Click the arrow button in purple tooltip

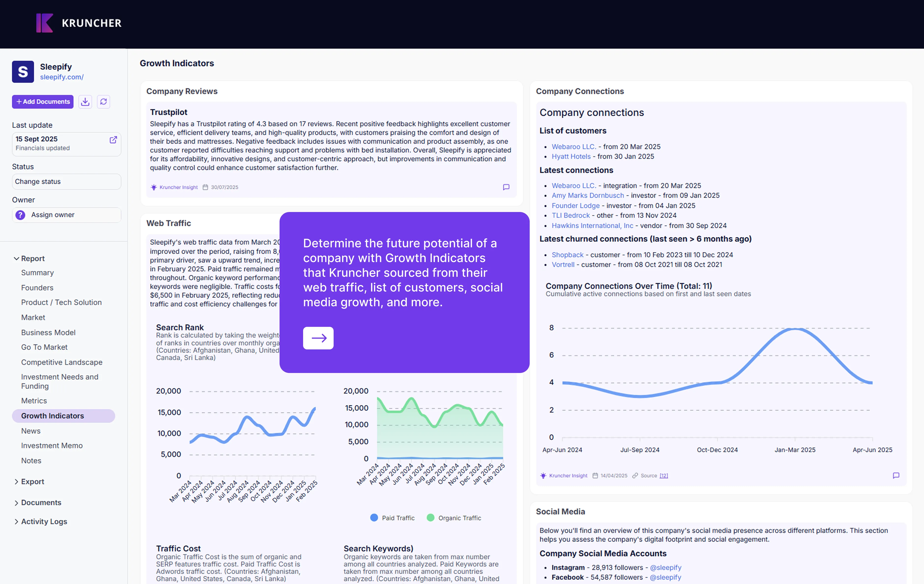[x=318, y=338]
